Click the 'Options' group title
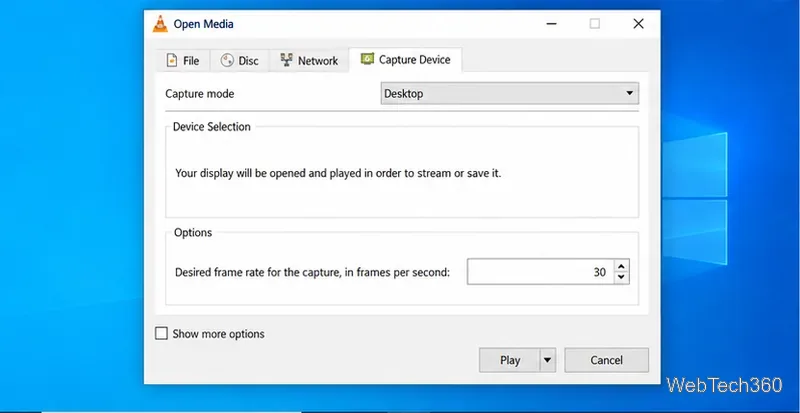The width and height of the screenshot is (800, 413). (193, 233)
